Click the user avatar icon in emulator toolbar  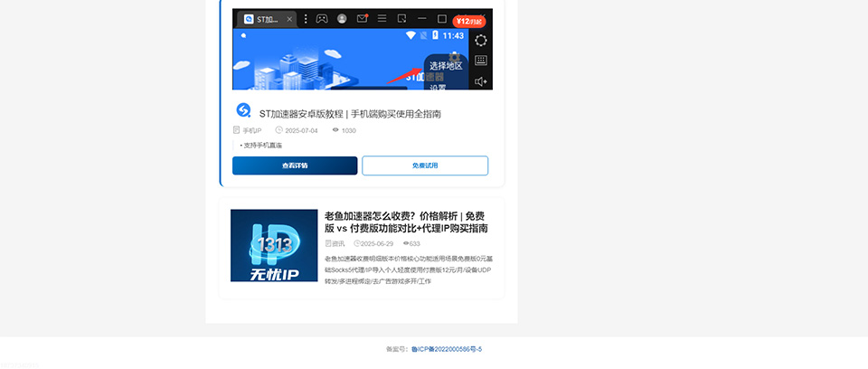[342, 19]
